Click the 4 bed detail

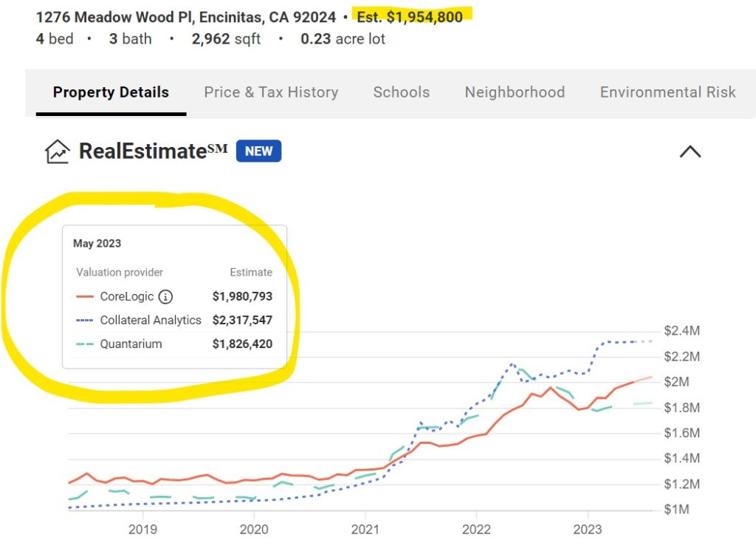click(55, 38)
